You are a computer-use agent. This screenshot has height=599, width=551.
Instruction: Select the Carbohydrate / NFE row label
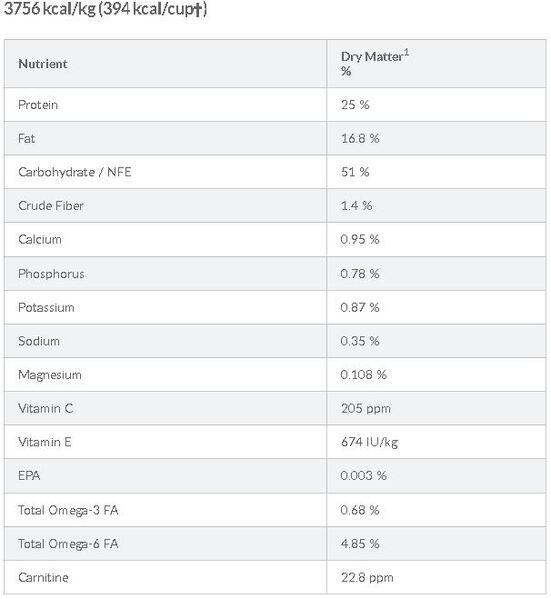pos(75,172)
